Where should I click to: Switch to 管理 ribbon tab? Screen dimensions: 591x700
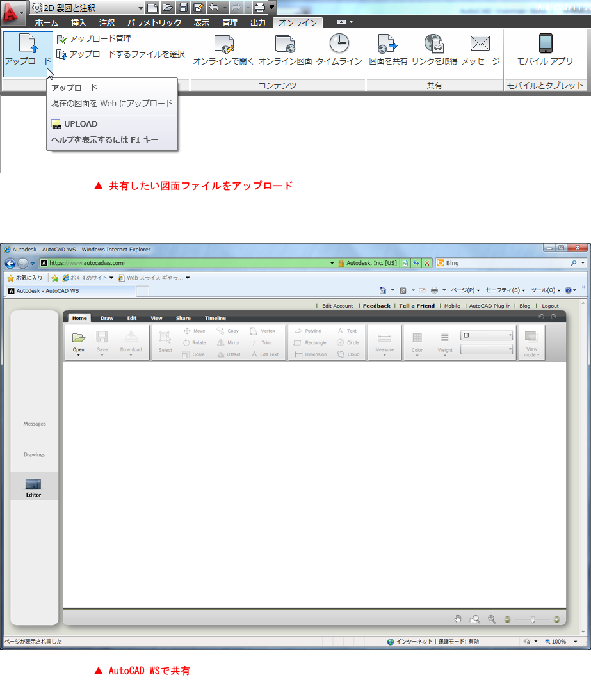(230, 22)
